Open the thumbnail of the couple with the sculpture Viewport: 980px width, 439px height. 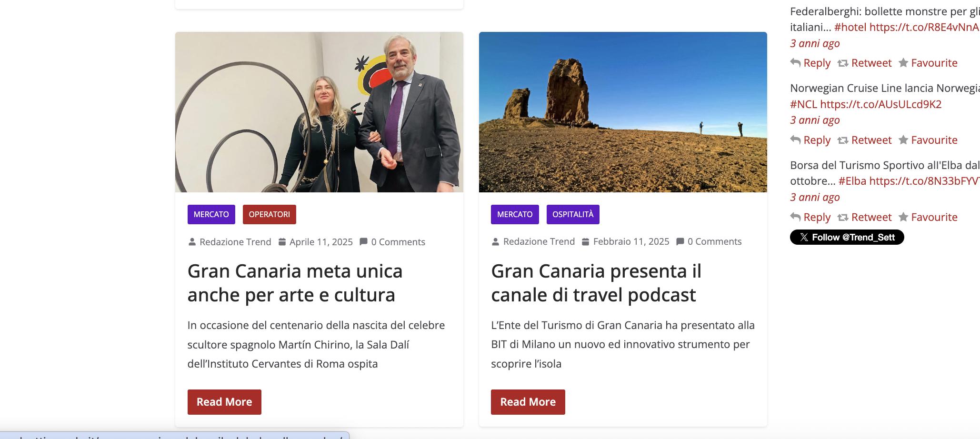click(x=319, y=112)
